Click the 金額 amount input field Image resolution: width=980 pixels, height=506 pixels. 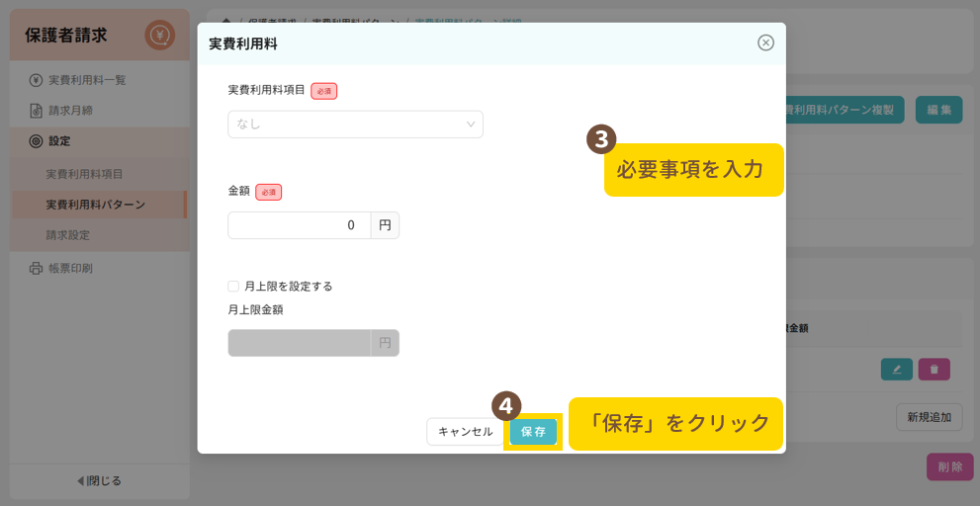300,225
